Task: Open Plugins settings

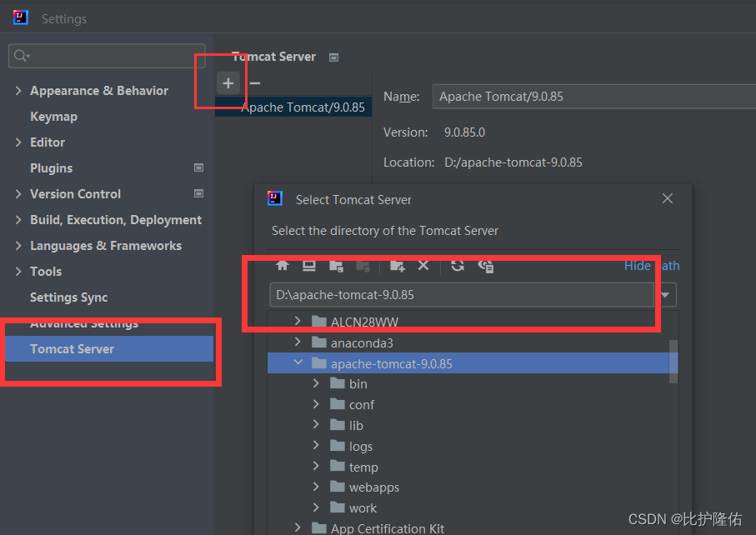Action: point(51,168)
